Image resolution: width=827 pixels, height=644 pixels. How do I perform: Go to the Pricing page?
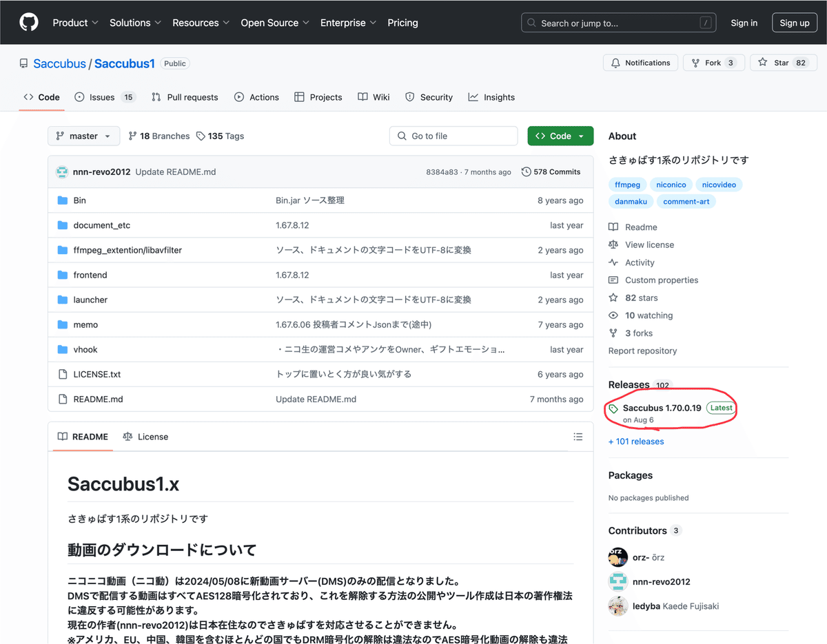click(x=402, y=23)
